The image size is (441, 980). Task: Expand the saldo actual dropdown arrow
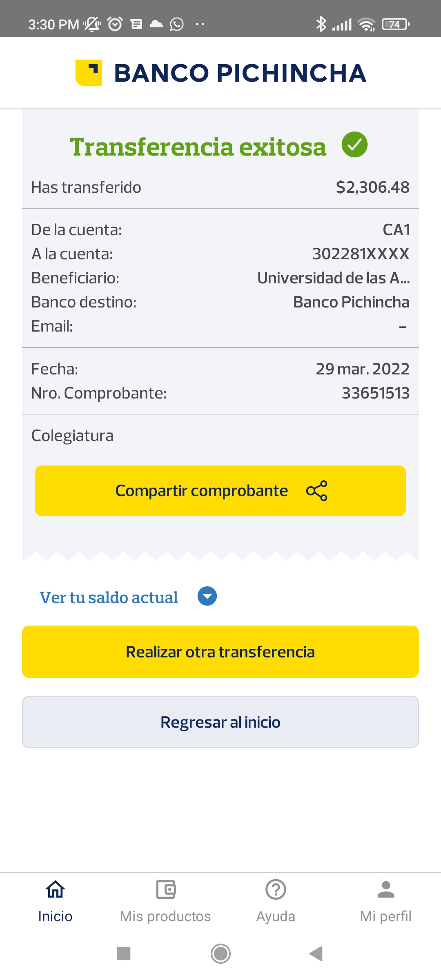[207, 597]
